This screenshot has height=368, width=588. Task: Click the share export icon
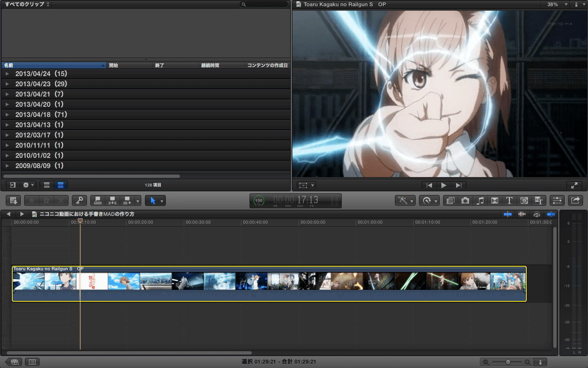click(575, 201)
